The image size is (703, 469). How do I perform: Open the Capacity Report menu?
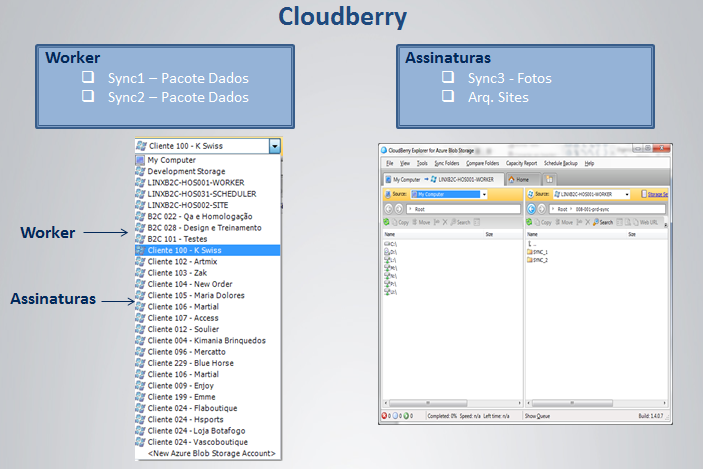tap(521, 163)
